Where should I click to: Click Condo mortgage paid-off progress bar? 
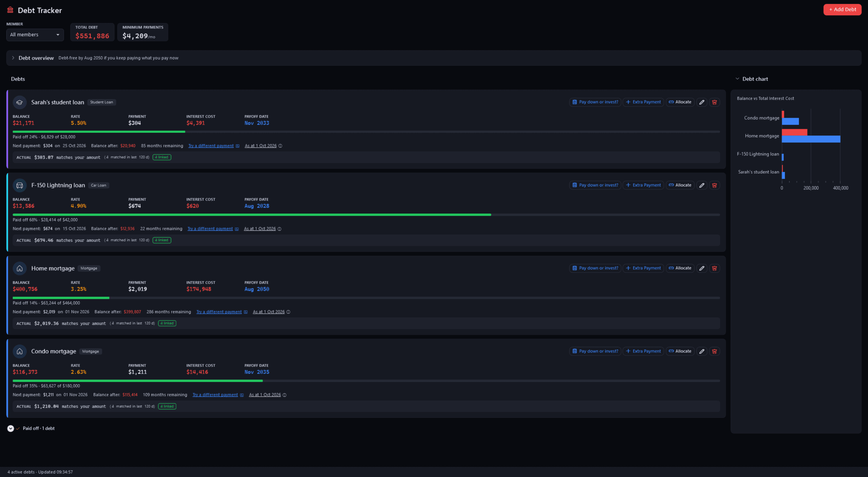click(x=366, y=381)
